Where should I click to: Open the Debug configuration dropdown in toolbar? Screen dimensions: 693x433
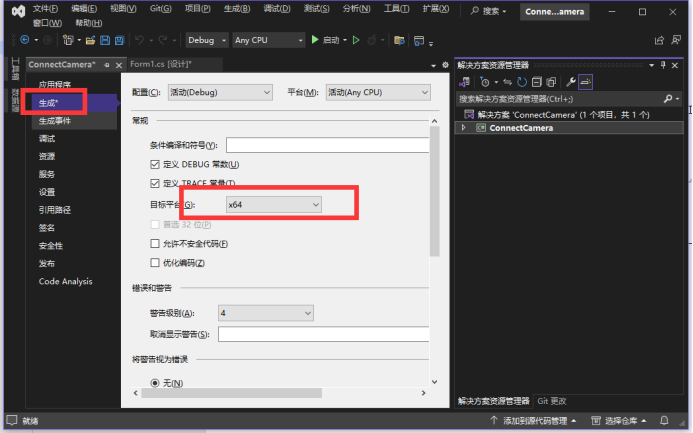207,40
